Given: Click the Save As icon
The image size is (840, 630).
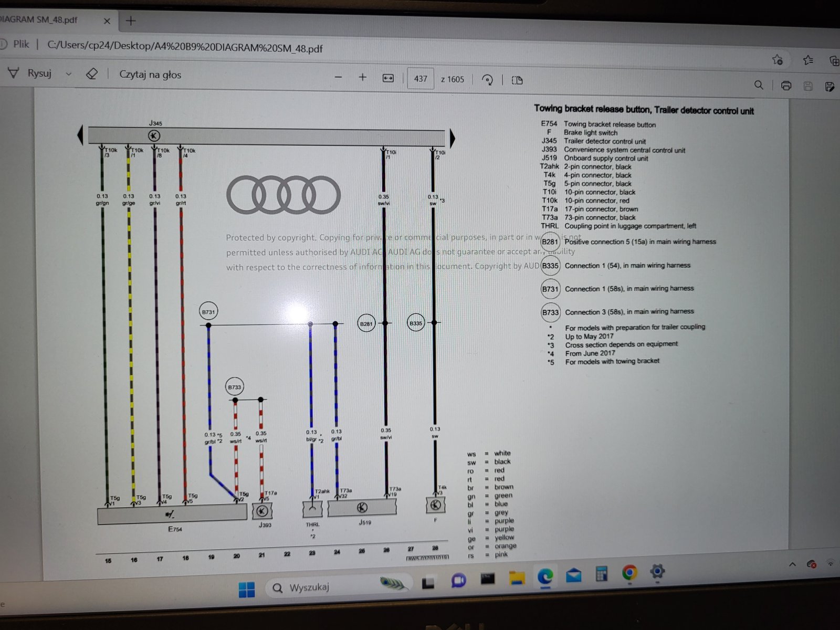Looking at the screenshot, I should click(830, 87).
